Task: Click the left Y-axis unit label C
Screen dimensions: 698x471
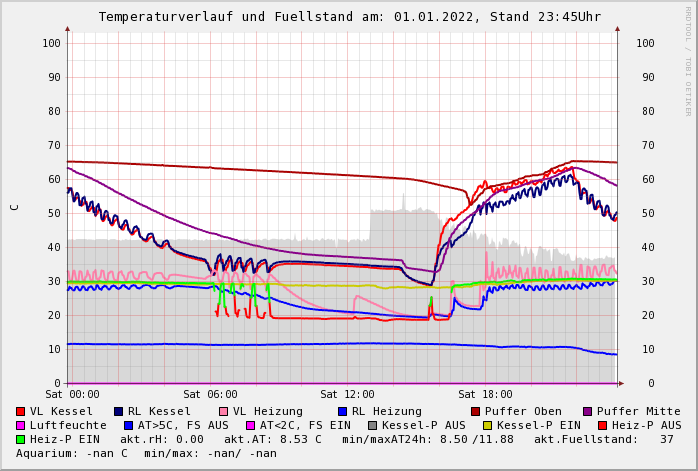Action: (14, 207)
